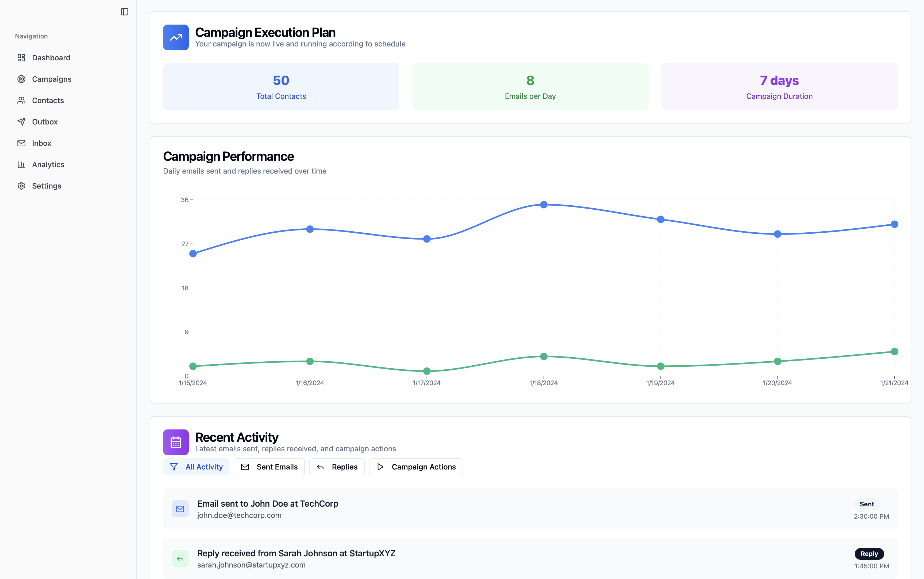The image size is (924, 579).
Task: Click the Outbox paper plane icon
Action: (21, 122)
